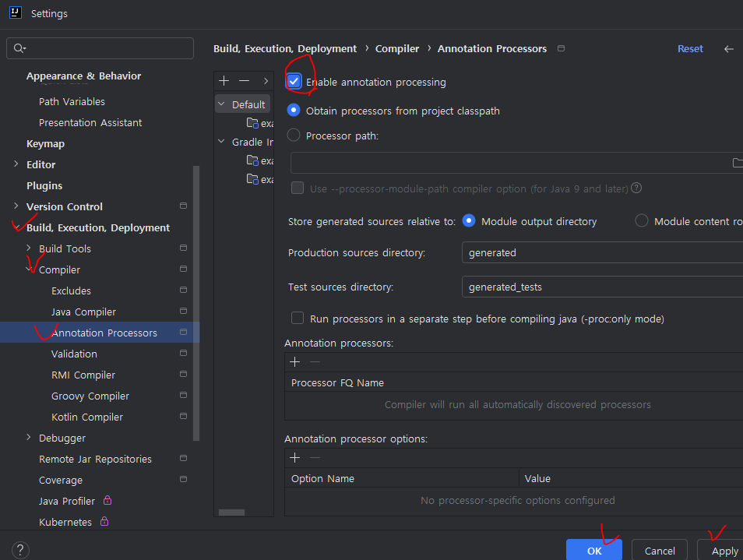Screen dimensions: 743x560
Task: Expand the Version Control group
Action: coord(16,206)
